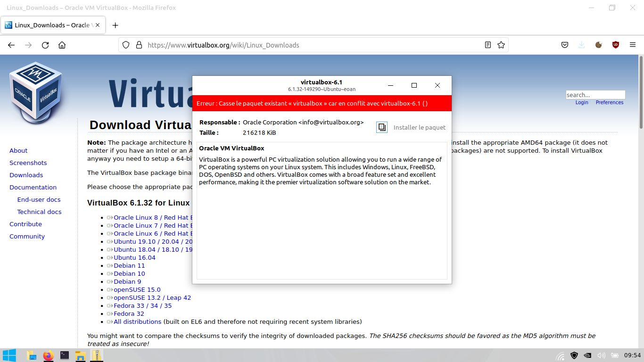Download the Oracle Linux 6 package
644x362 pixels.
point(149,233)
